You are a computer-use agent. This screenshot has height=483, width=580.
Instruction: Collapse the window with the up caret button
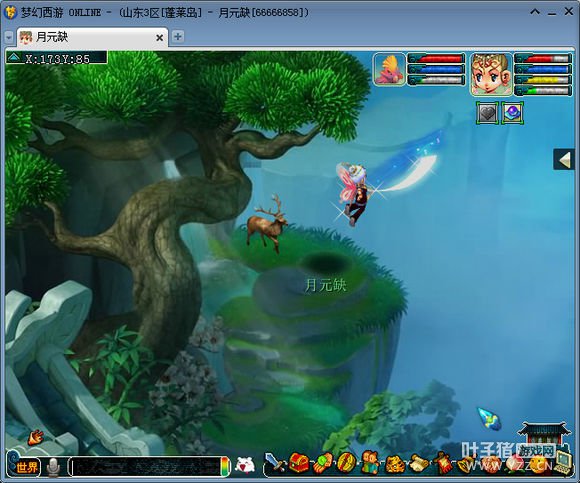pos(535,12)
